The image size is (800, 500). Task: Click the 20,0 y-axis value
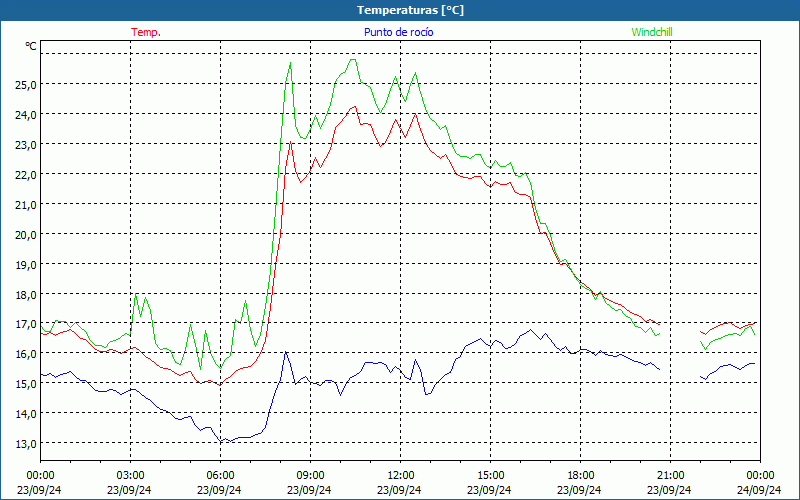pos(26,235)
